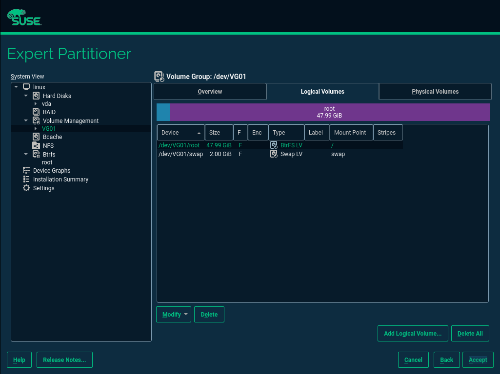Click the 2.00 GiB size cell
This screenshot has height=374, width=500.
tap(220, 154)
